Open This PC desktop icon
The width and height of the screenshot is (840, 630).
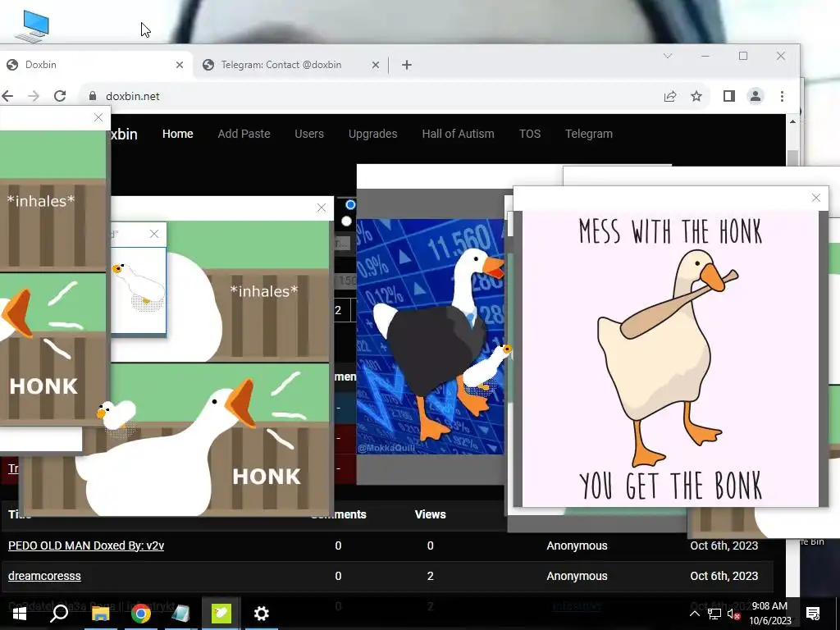click(32, 25)
